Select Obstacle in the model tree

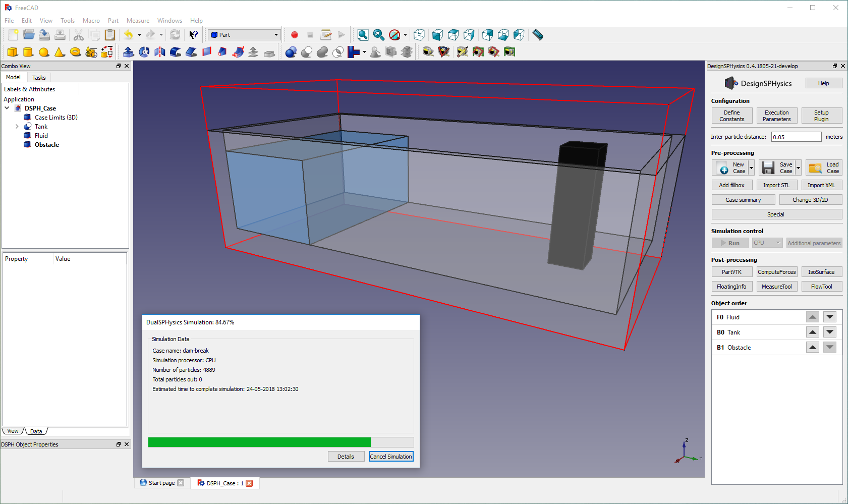click(x=47, y=145)
